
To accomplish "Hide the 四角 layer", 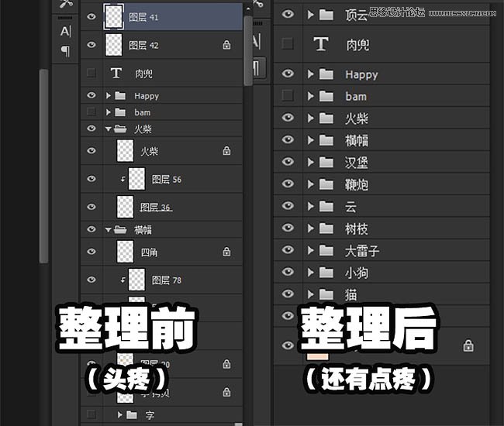I will (91, 251).
